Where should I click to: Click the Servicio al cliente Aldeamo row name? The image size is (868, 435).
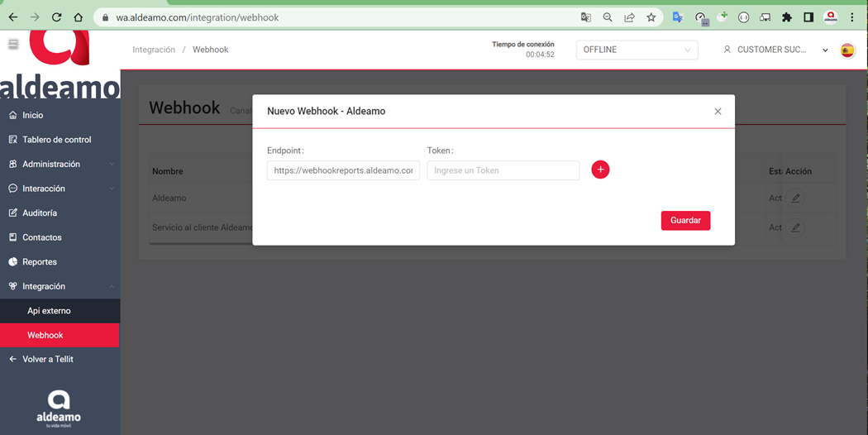202,227
